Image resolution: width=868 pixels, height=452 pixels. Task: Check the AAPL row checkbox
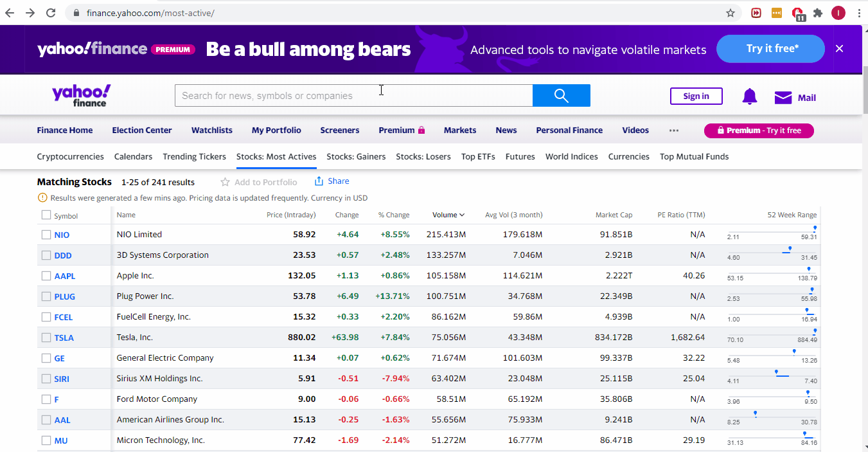click(46, 276)
